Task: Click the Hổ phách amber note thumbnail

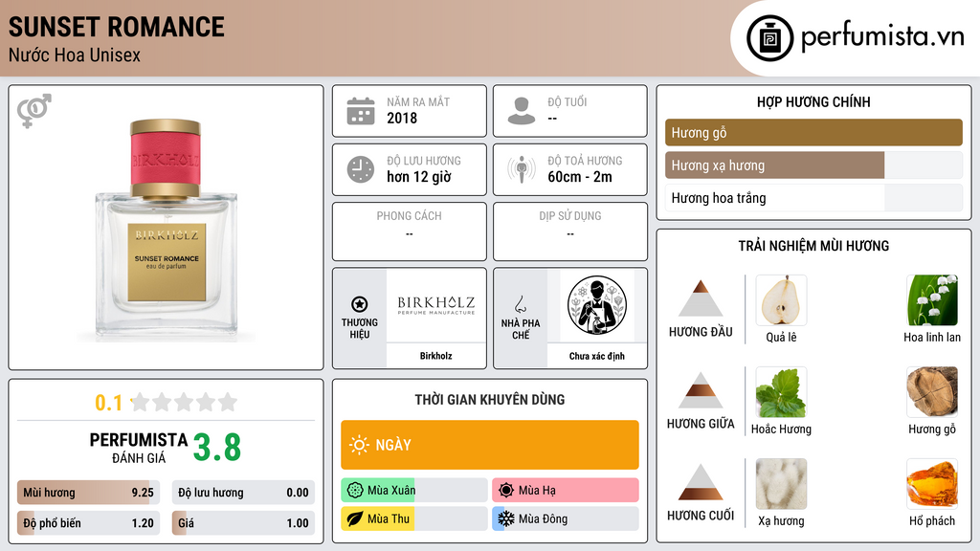Action: coord(932,484)
